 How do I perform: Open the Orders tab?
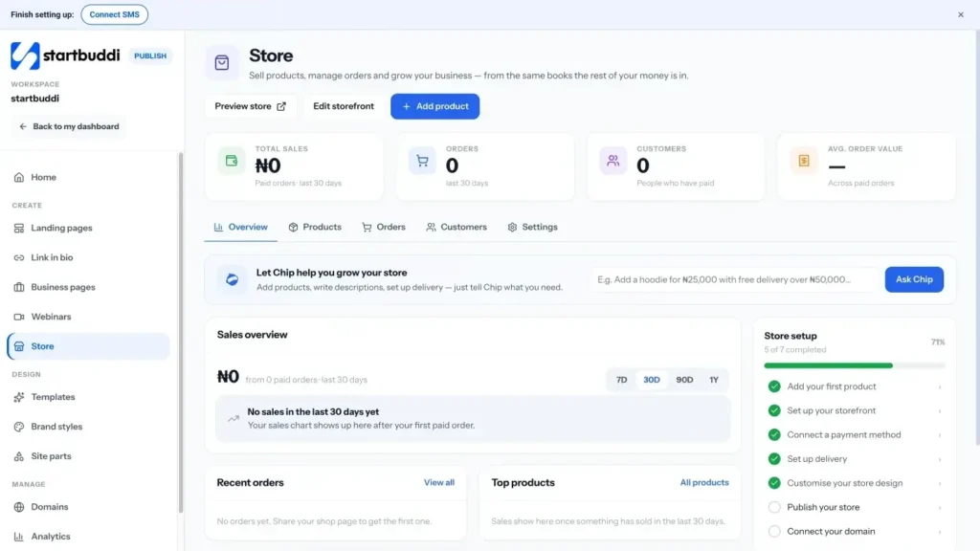[x=384, y=228]
